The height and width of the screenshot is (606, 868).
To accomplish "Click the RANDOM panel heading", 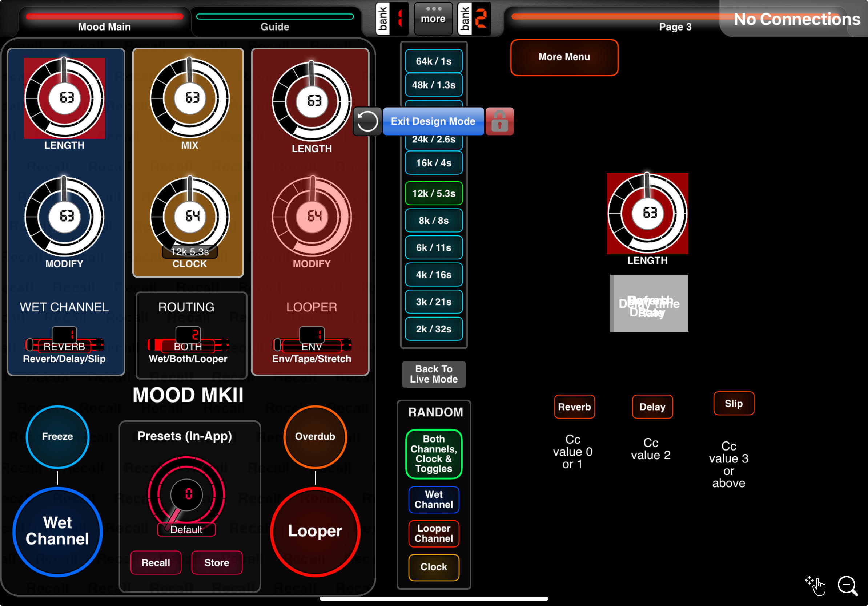I will (x=435, y=412).
